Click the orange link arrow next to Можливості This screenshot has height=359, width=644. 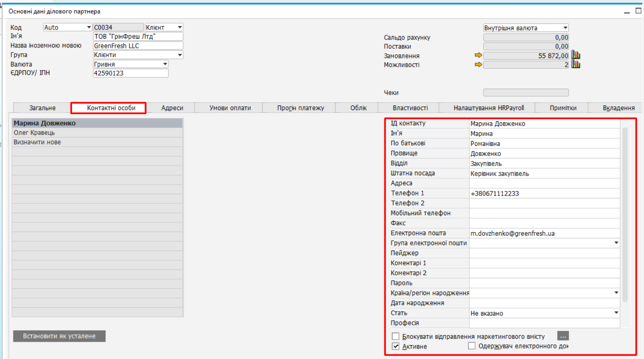click(x=478, y=65)
